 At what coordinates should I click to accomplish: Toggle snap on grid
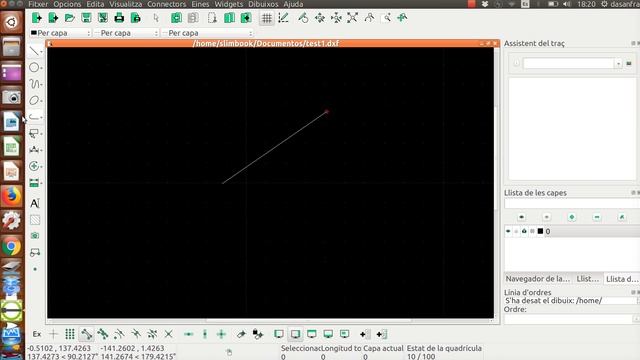coord(70,334)
